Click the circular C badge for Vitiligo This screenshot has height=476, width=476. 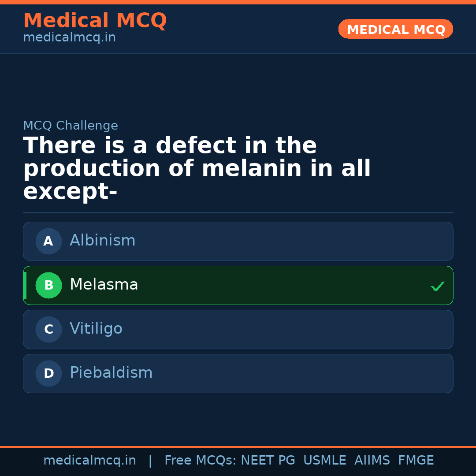coord(48,329)
